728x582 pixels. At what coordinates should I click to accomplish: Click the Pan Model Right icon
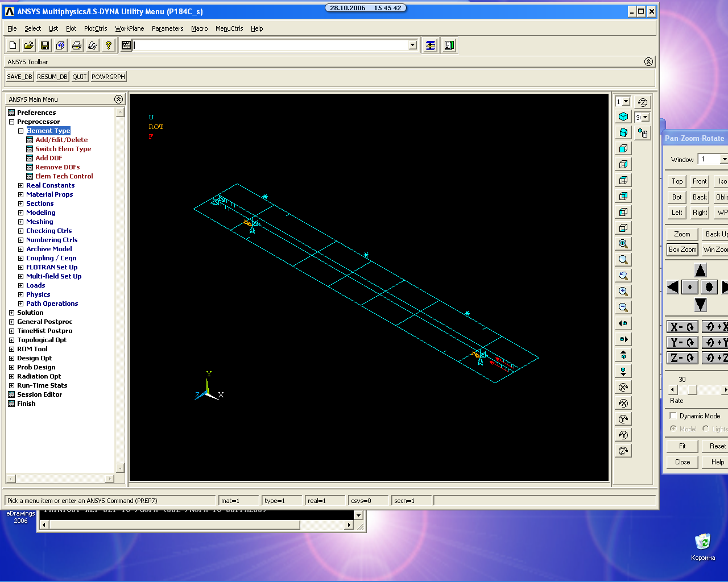(x=623, y=339)
